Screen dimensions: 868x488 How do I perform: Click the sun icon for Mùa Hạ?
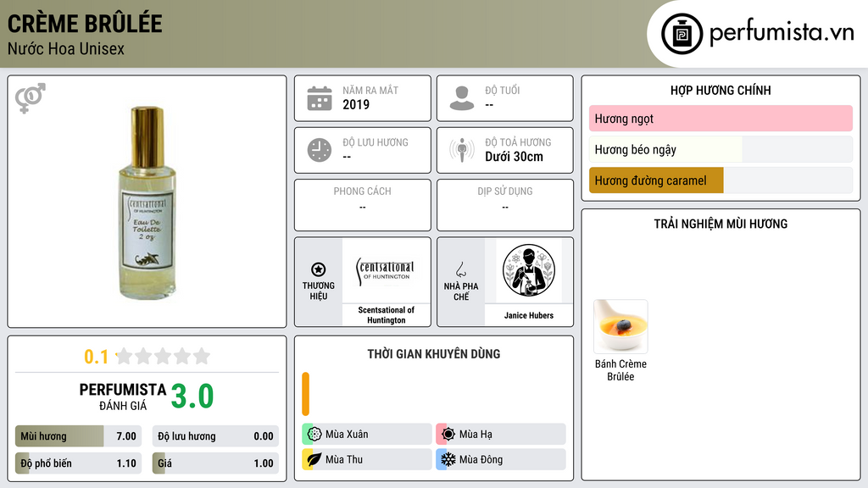448,435
